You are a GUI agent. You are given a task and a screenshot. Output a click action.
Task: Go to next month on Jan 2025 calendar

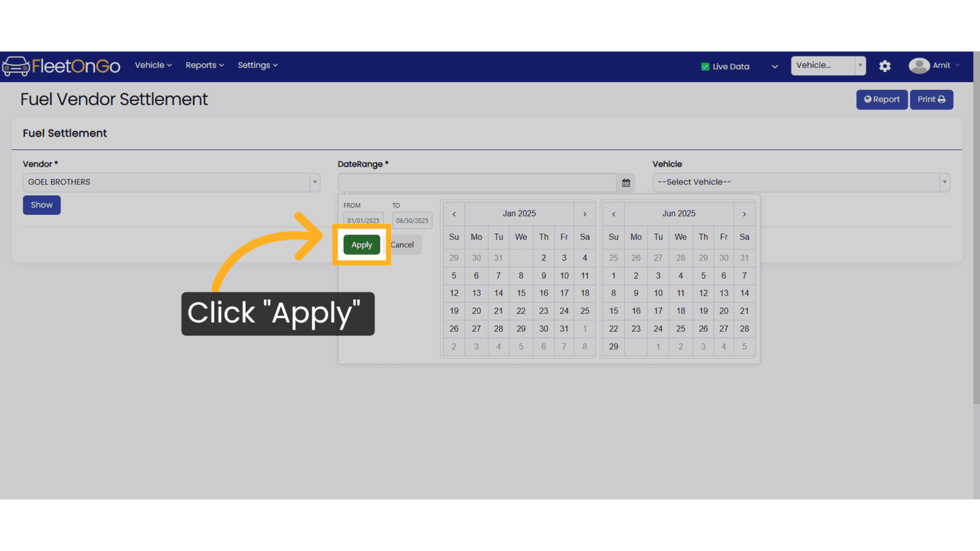(585, 214)
